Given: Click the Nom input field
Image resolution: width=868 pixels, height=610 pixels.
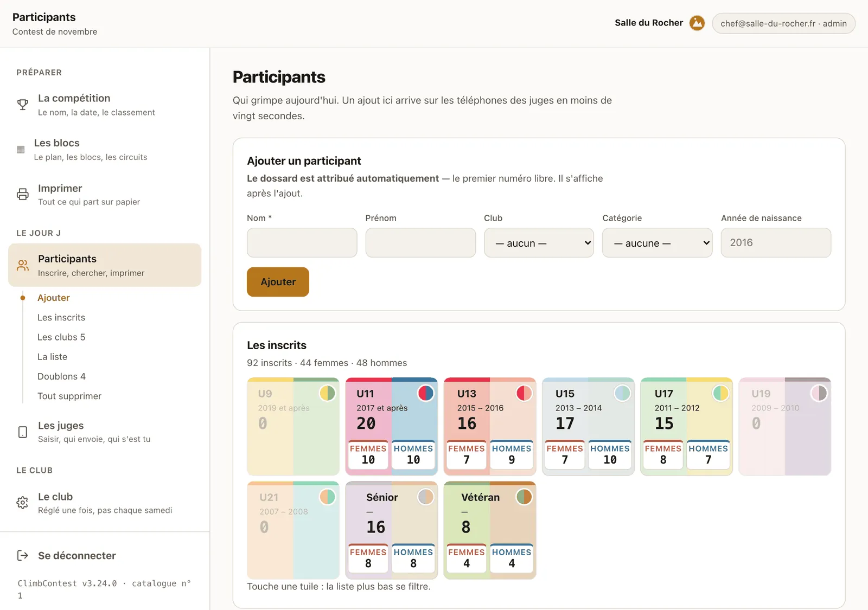Looking at the screenshot, I should (302, 242).
